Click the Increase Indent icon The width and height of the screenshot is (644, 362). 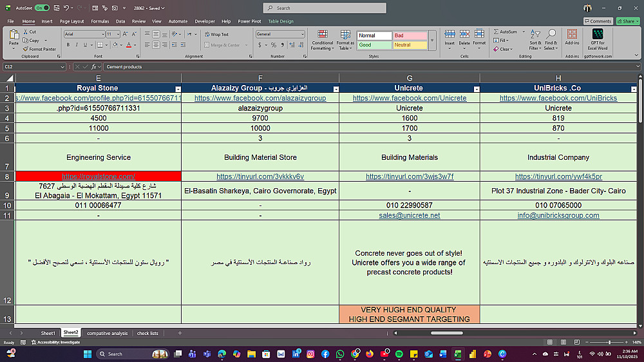pos(183,45)
